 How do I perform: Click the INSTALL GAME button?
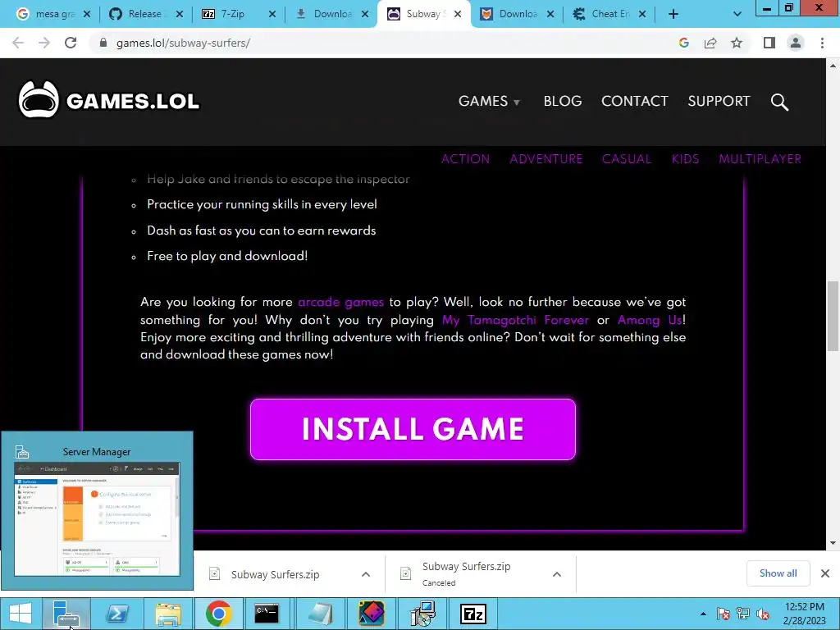[413, 429]
